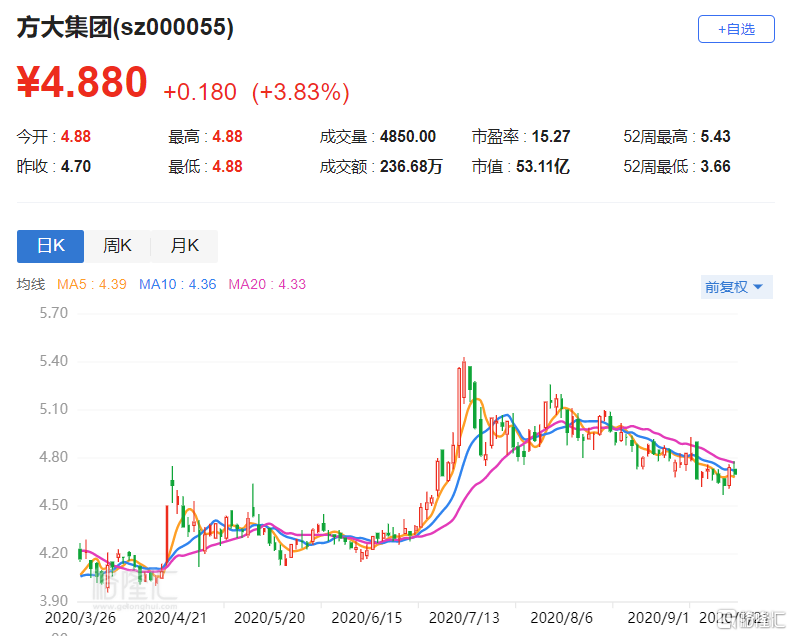Click the MA10 : 4.36 legend label
The height and width of the screenshot is (636, 792).
(x=177, y=284)
